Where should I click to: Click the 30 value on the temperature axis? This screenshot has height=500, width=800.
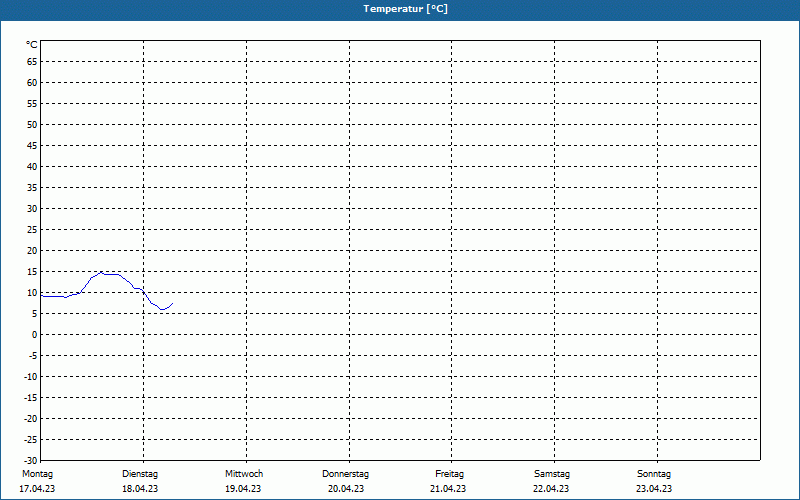pyautogui.click(x=32, y=209)
